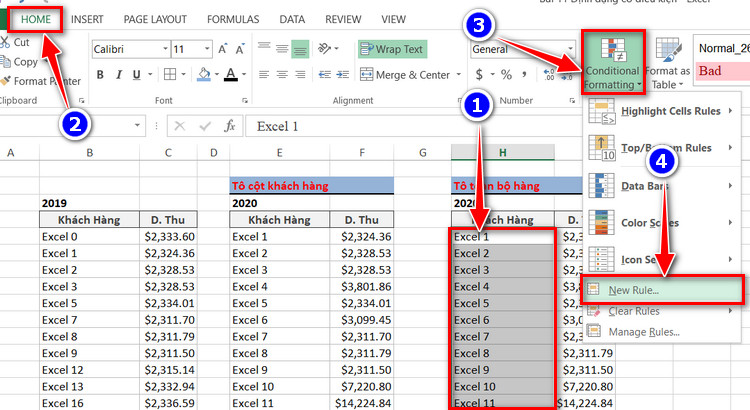750x410 pixels.
Task: Click Align Right icon
Action: click(300, 75)
